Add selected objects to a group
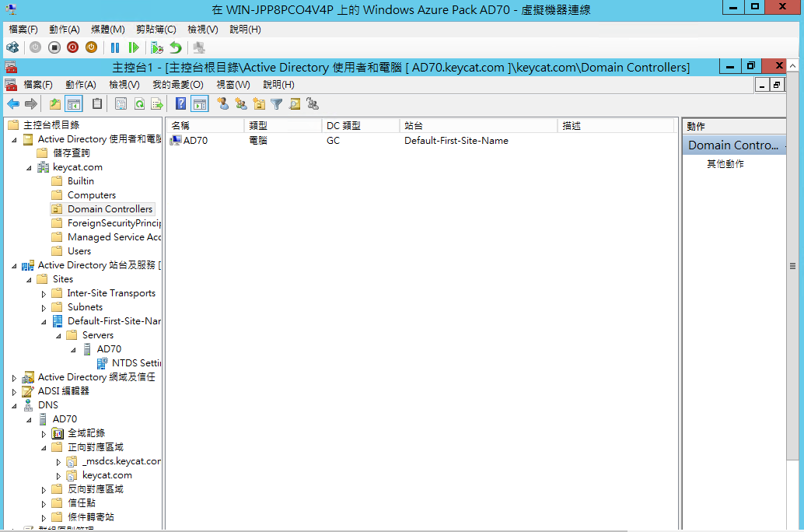Viewport: 804px width, 532px height. [x=313, y=104]
